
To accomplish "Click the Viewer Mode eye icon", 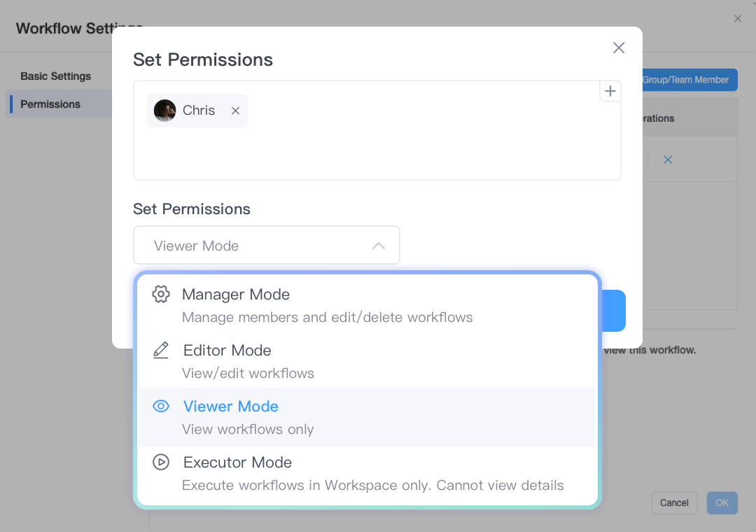I will point(161,406).
